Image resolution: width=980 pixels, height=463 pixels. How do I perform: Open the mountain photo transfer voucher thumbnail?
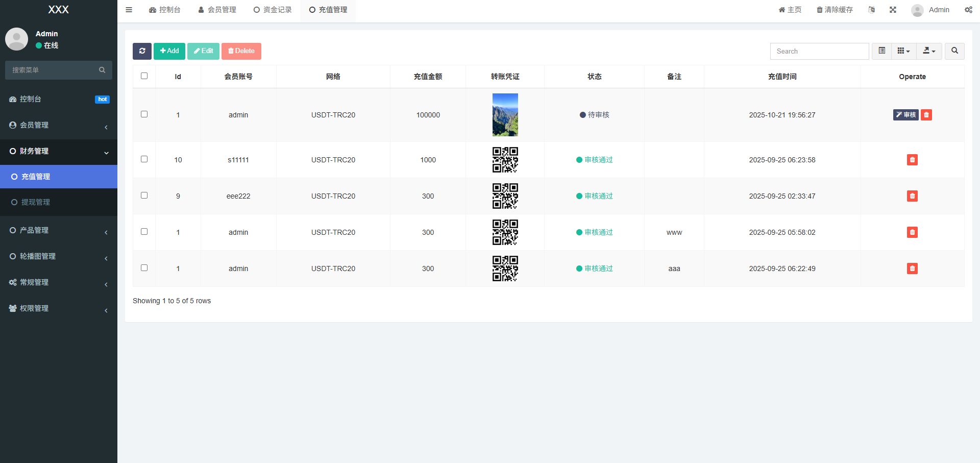(505, 115)
